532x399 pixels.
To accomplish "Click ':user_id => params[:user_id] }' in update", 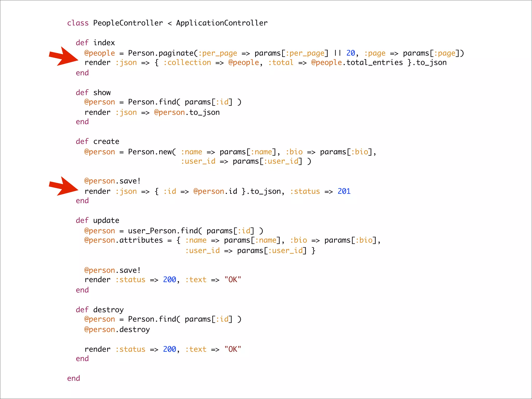I will click(x=250, y=251).
